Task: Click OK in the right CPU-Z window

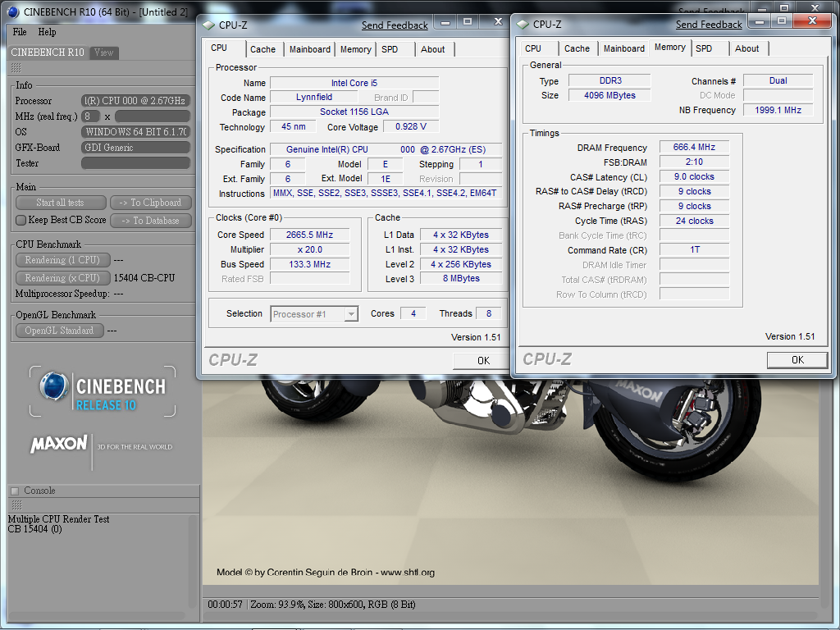Action: pos(797,360)
